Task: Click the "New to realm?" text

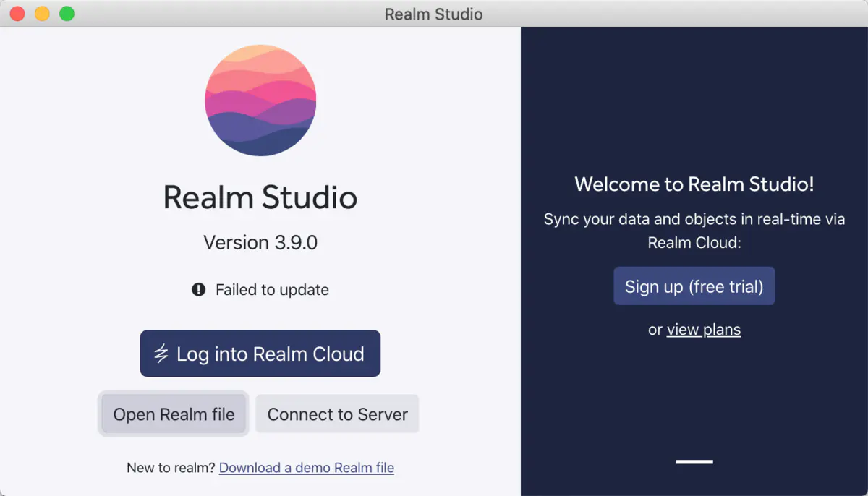Action: pyautogui.click(x=171, y=468)
